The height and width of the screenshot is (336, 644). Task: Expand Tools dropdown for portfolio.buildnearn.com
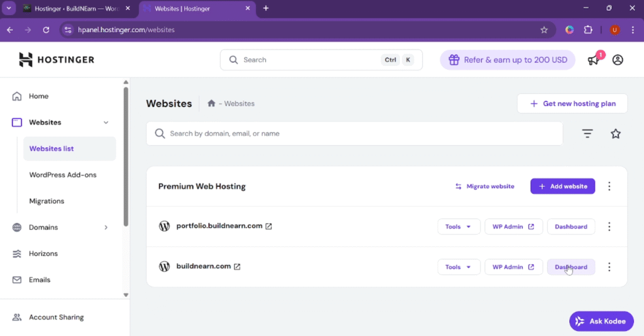(458, 227)
